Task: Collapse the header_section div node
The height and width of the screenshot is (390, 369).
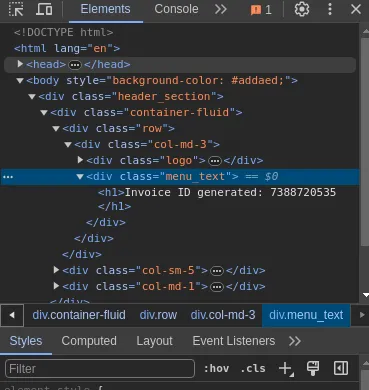Action: pos(32,96)
